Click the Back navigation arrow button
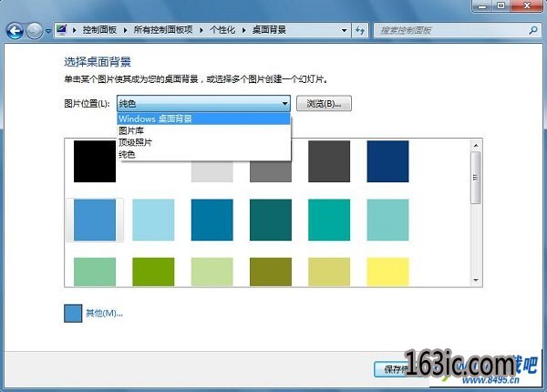 [x=15, y=30]
